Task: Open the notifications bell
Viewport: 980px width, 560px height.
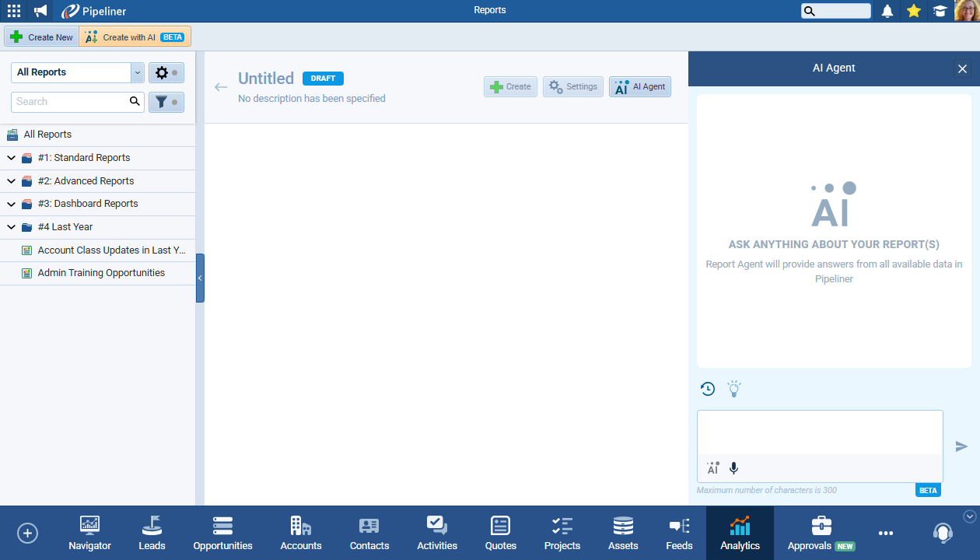Action: [887, 11]
